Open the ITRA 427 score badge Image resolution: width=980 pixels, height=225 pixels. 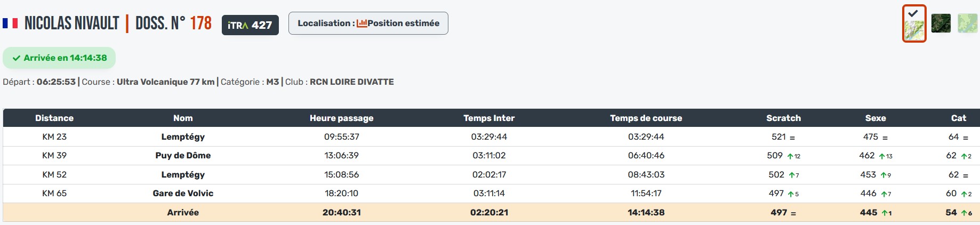coord(250,25)
